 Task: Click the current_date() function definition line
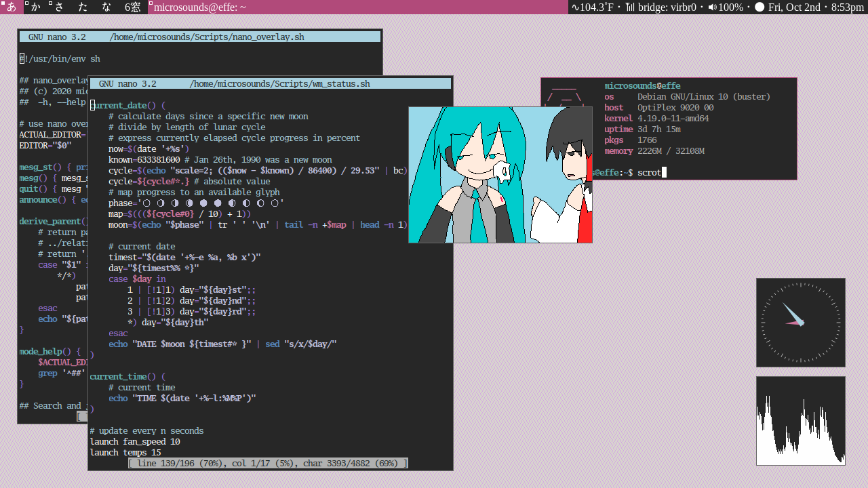(128, 105)
